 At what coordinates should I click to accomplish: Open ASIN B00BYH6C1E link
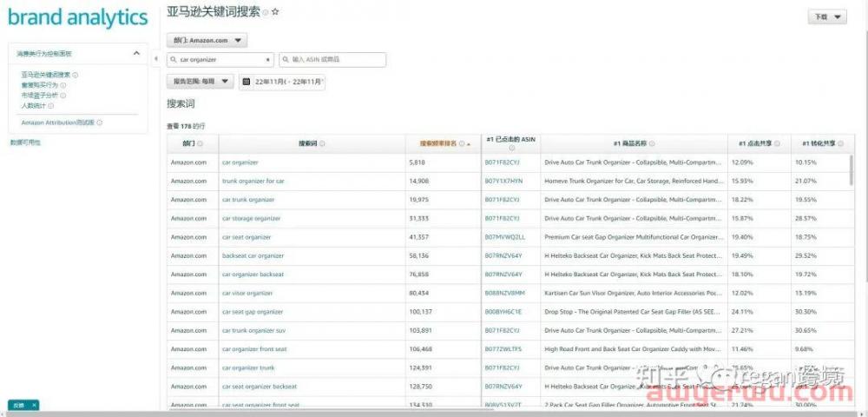[503, 312]
